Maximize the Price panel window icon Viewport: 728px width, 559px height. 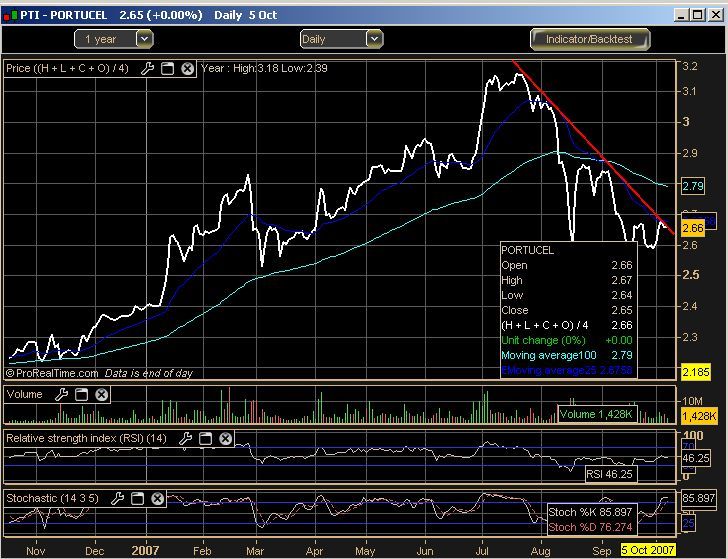167,69
